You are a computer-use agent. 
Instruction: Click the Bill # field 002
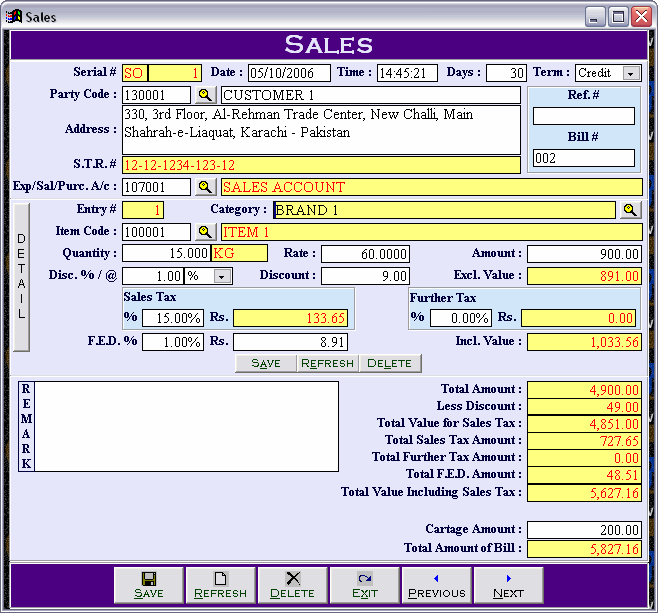click(x=584, y=158)
